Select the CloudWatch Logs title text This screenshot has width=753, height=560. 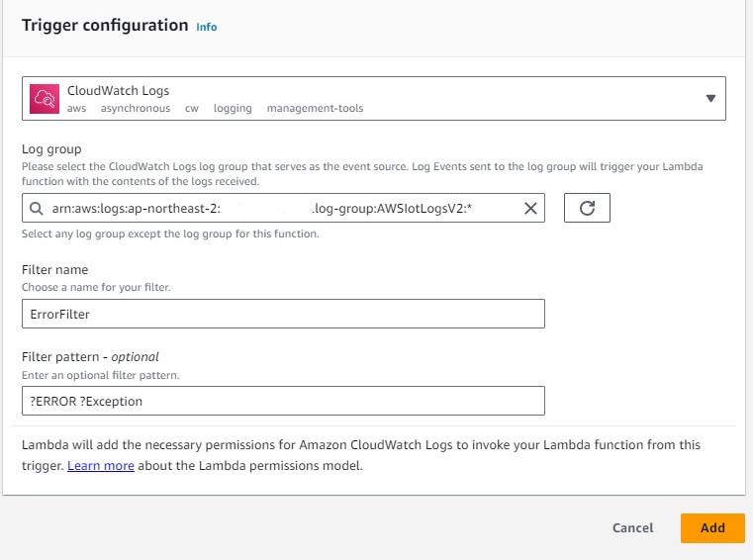pyautogui.click(x=118, y=90)
